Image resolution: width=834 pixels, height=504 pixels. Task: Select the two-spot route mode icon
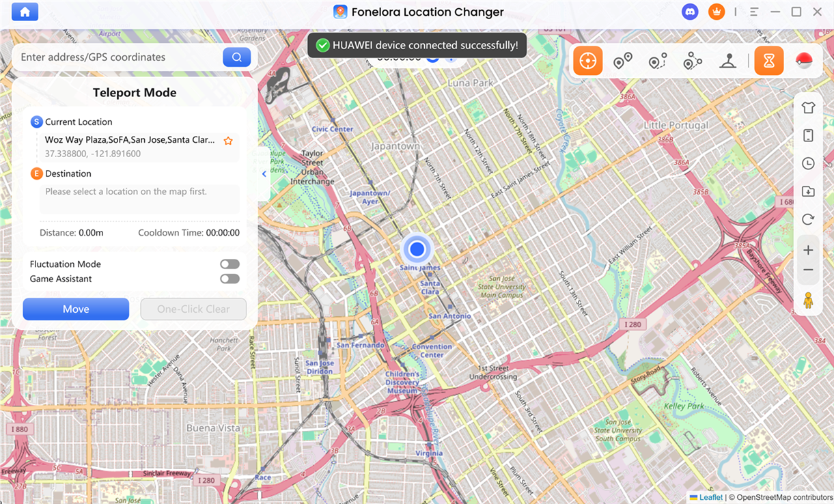[657, 61]
